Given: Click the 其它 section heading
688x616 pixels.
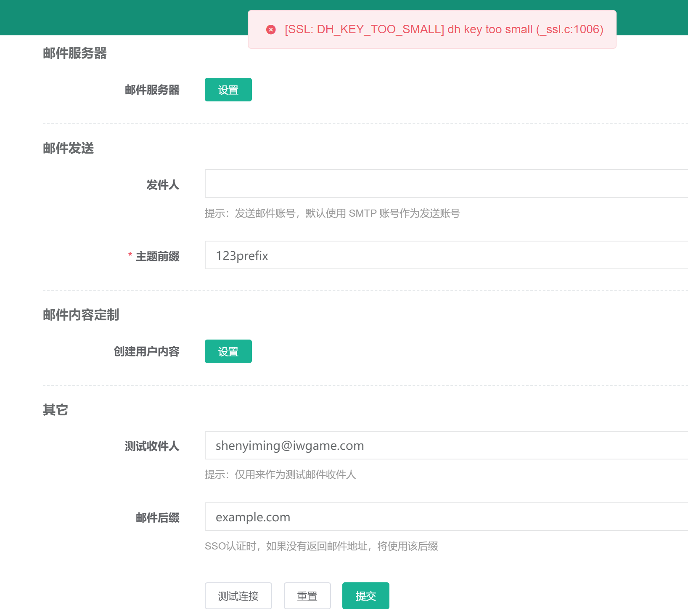Looking at the screenshot, I should pyautogui.click(x=55, y=410).
